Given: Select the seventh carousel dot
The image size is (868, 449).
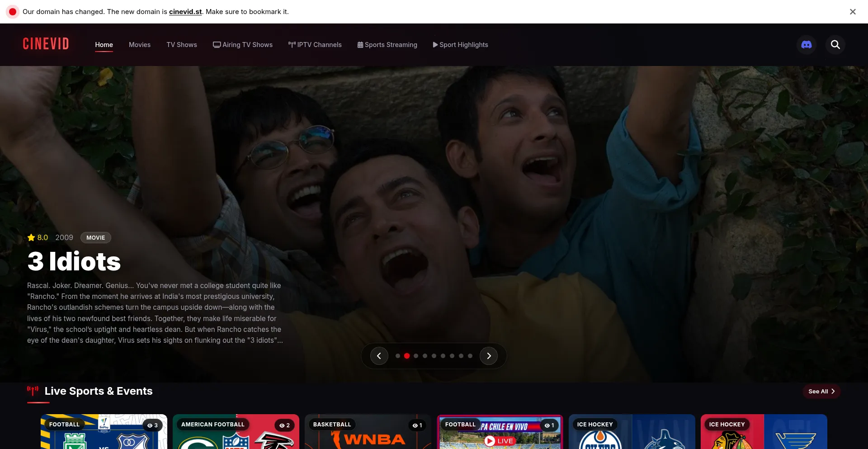Looking at the screenshot, I should click(452, 356).
